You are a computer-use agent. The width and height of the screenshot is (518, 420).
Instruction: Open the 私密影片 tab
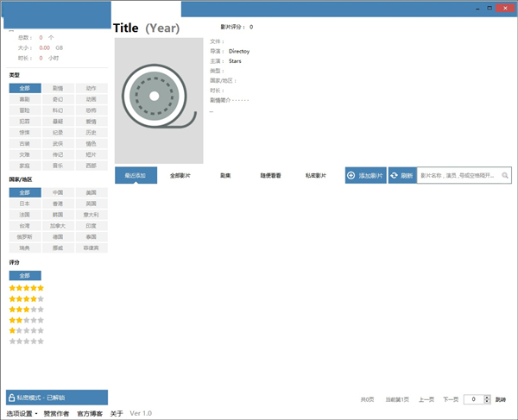315,175
